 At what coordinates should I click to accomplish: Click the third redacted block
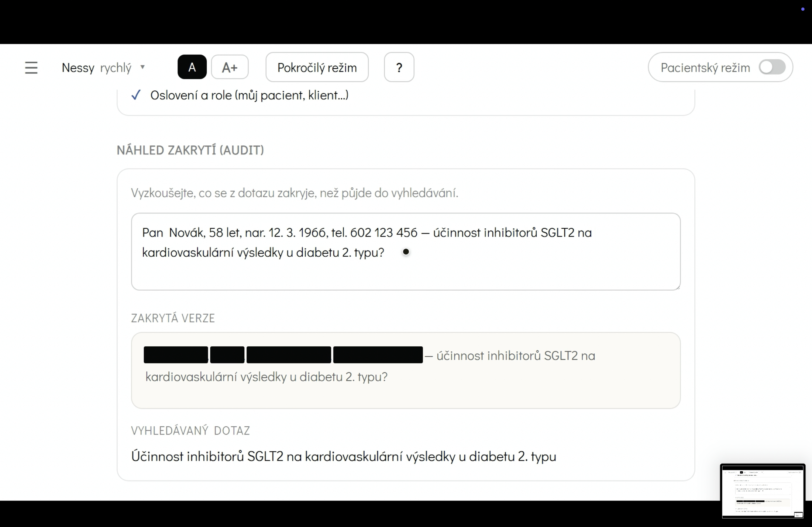tap(289, 355)
